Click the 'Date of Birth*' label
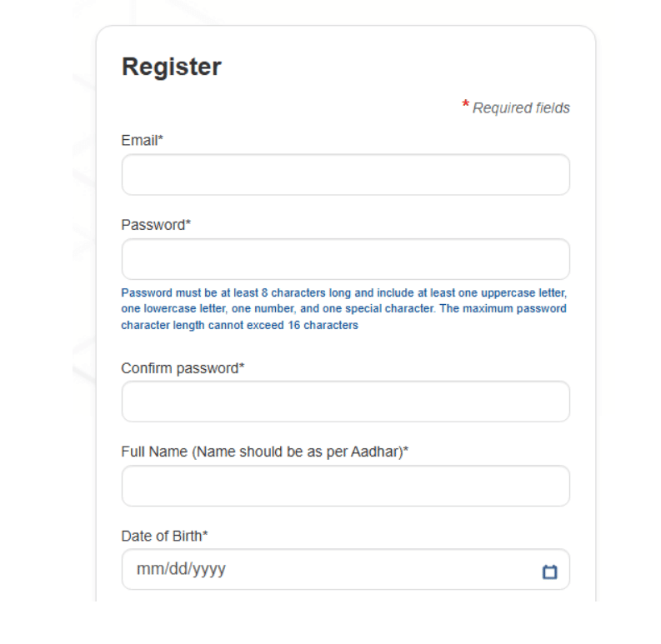Viewport: 661px width, 644px height. (x=164, y=536)
